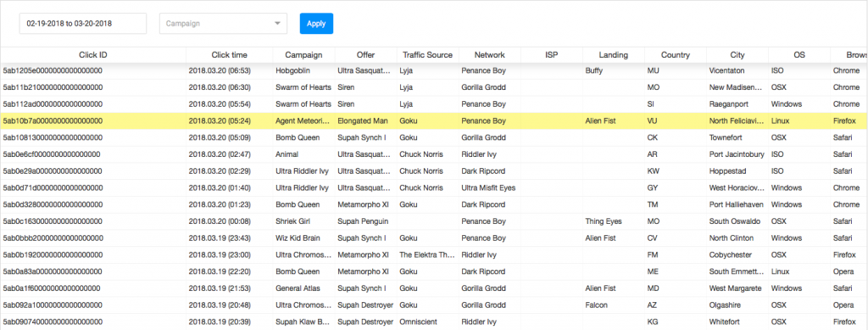Image resolution: width=868 pixels, height=330 pixels.
Task: Click the Elongated Man offer cell
Action: [363, 120]
